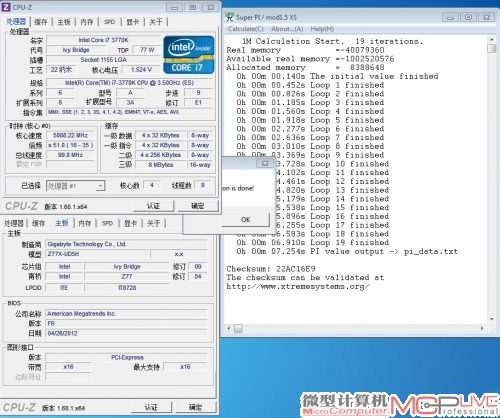Minimize the CPU-Z window
The height and width of the screenshot is (418, 500).
174,7
